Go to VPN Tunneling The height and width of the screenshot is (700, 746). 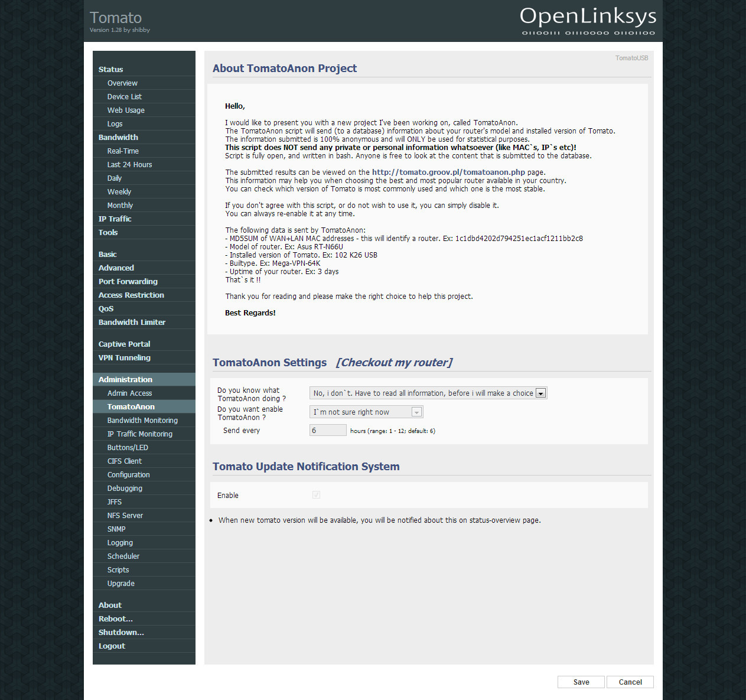pos(144,358)
